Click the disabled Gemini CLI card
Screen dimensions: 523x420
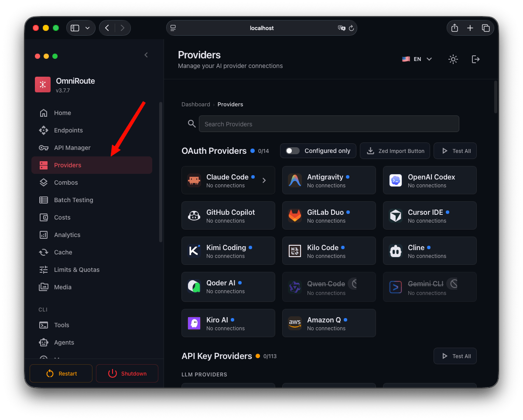pyautogui.click(x=430, y=287)
